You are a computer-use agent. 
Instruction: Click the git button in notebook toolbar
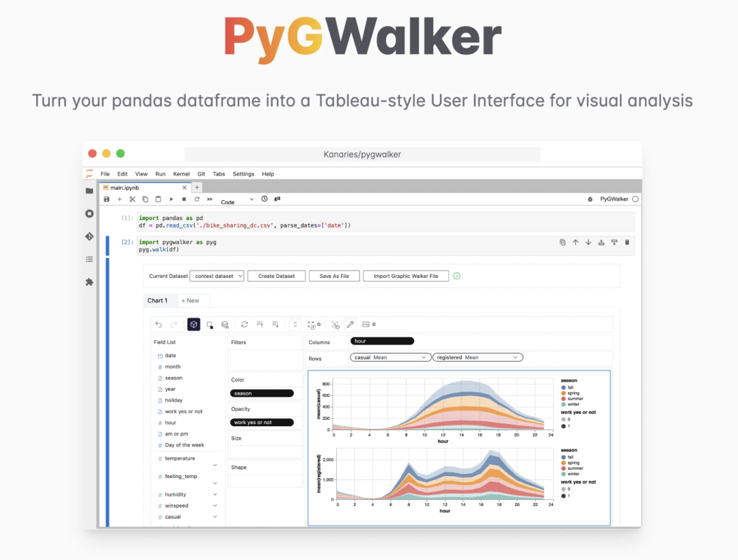[277, 199]
